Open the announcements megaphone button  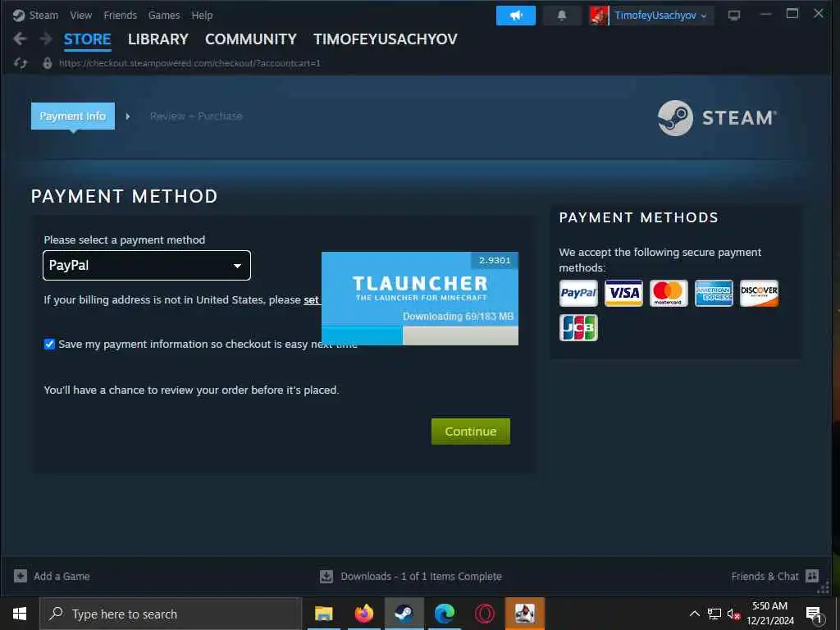coord(515,16)
